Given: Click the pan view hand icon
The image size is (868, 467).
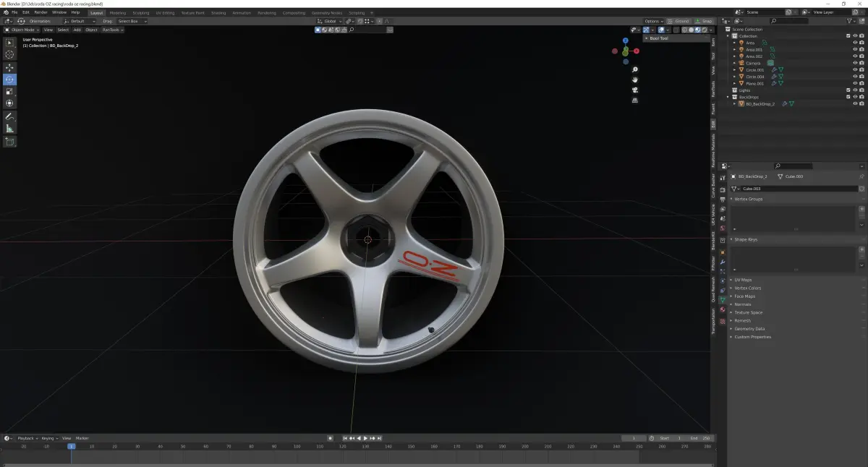Looking at the screenshot, I should (634, 80).
